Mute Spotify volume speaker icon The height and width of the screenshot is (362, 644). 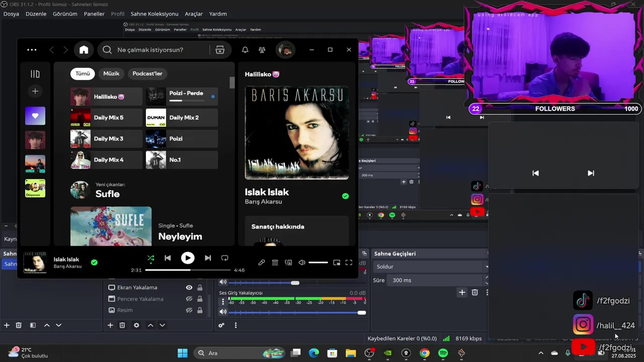point(302,262)
